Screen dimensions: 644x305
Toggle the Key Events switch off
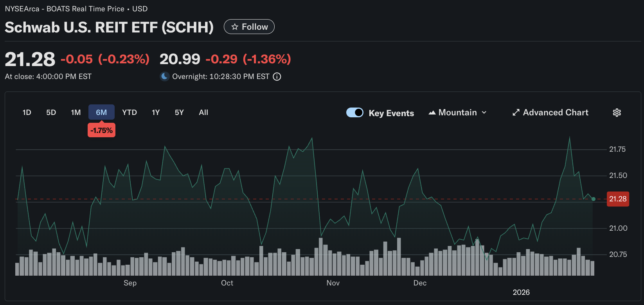(x=355, y=113)
